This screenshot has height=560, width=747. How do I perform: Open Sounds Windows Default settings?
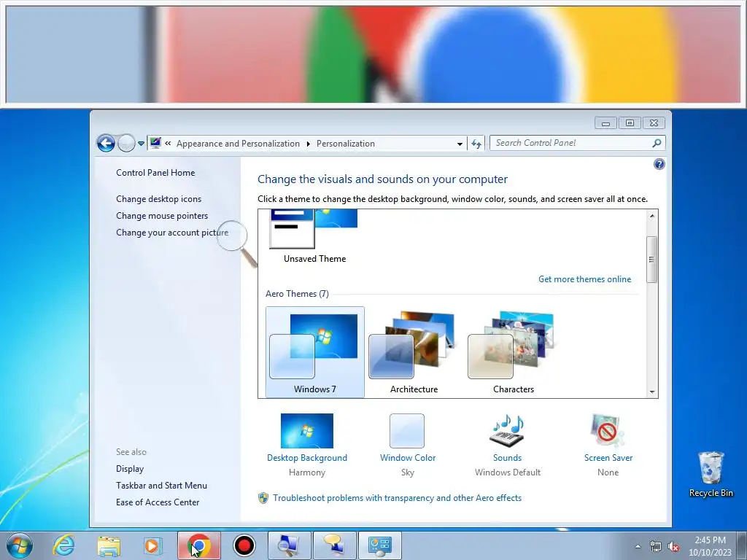508,445
